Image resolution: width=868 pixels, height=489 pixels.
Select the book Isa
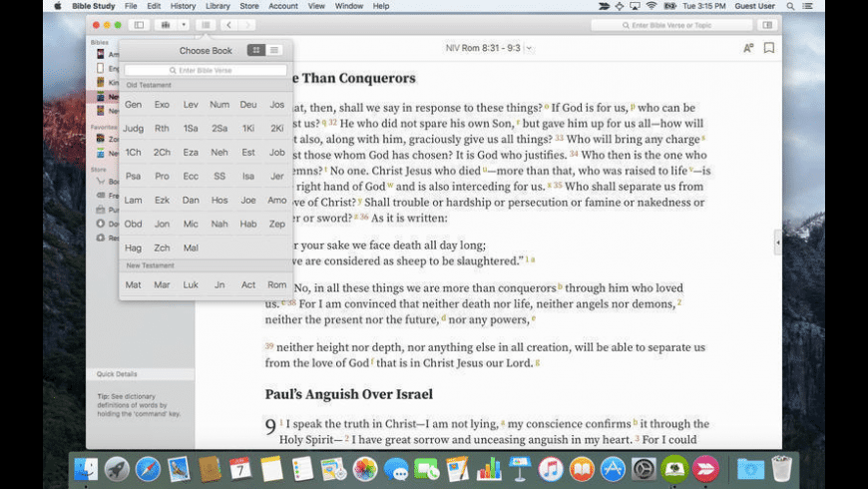[x=248, y=176]
